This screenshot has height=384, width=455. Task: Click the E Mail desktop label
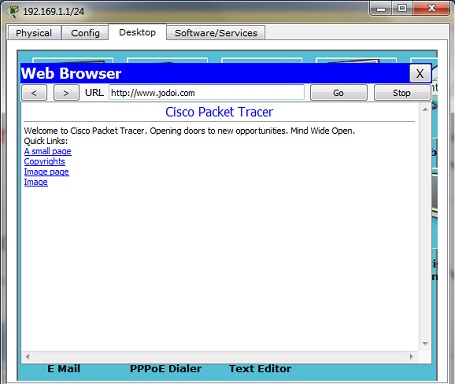coord(64,369)
